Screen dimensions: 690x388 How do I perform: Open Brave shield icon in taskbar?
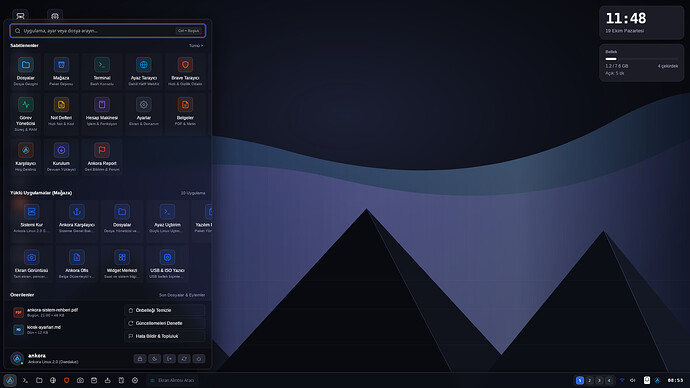coord(66,381)
